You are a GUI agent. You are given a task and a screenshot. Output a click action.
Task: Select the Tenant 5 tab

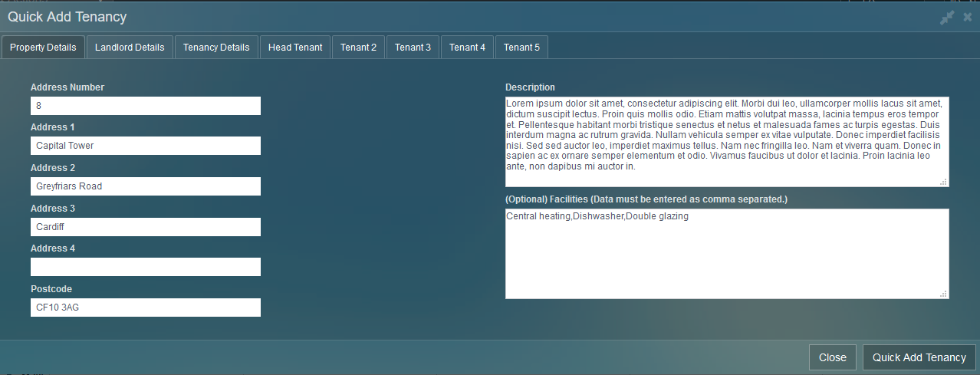point(521,47)
